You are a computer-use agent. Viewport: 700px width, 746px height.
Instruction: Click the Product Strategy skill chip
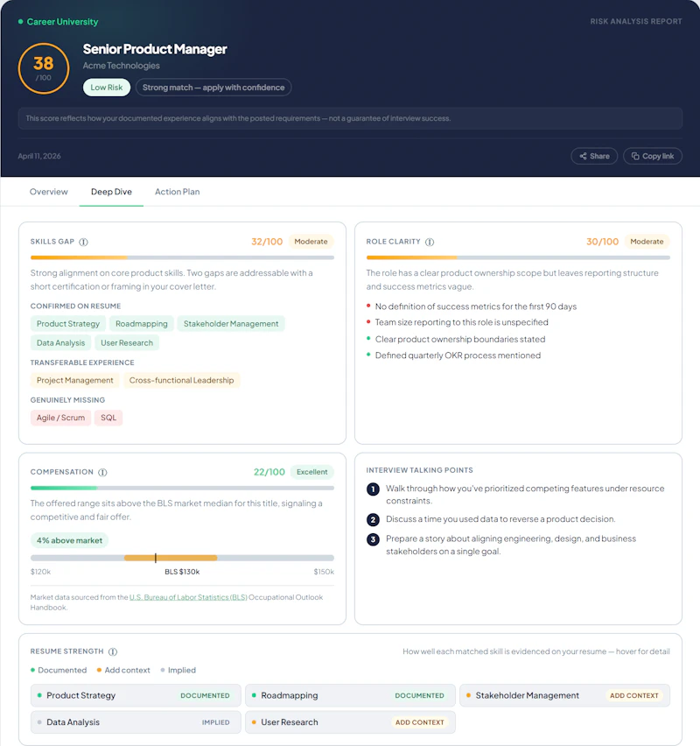pyautogui.click(x=68, y=323)
